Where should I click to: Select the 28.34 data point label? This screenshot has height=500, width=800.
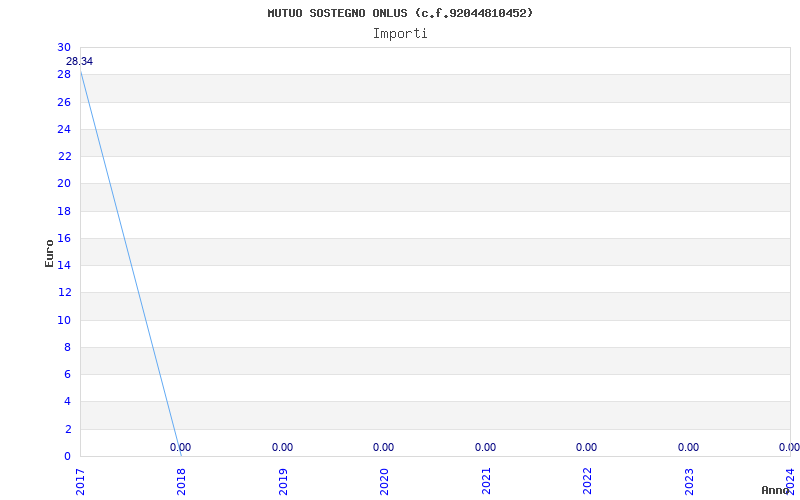click(x=80, y=61)
